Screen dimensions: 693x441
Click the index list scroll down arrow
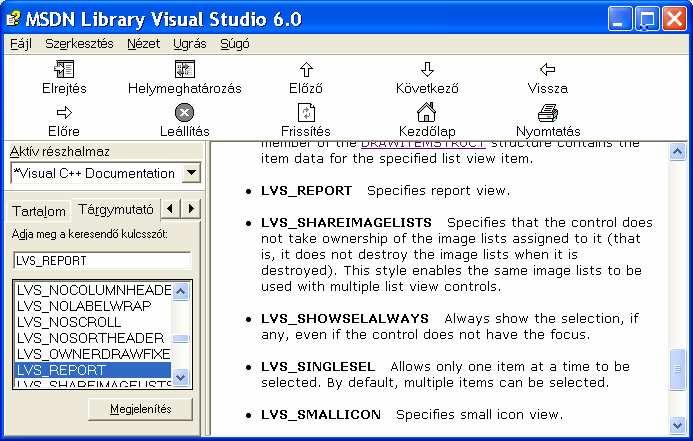pos(181,378)
